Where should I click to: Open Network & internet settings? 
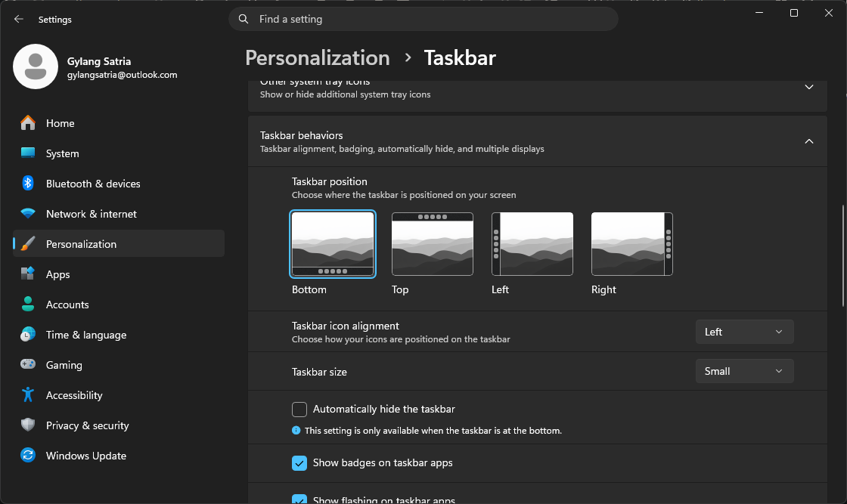click(x=119, y=214)
